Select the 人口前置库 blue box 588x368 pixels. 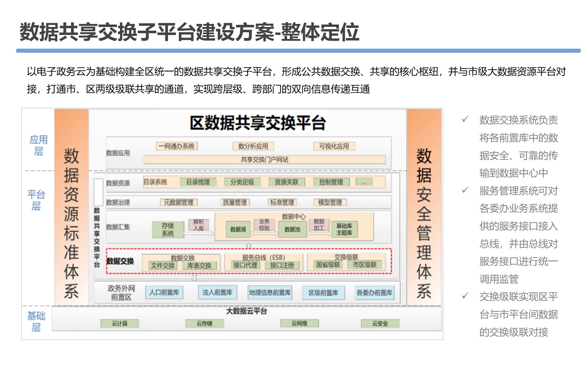tap(164, 293)
